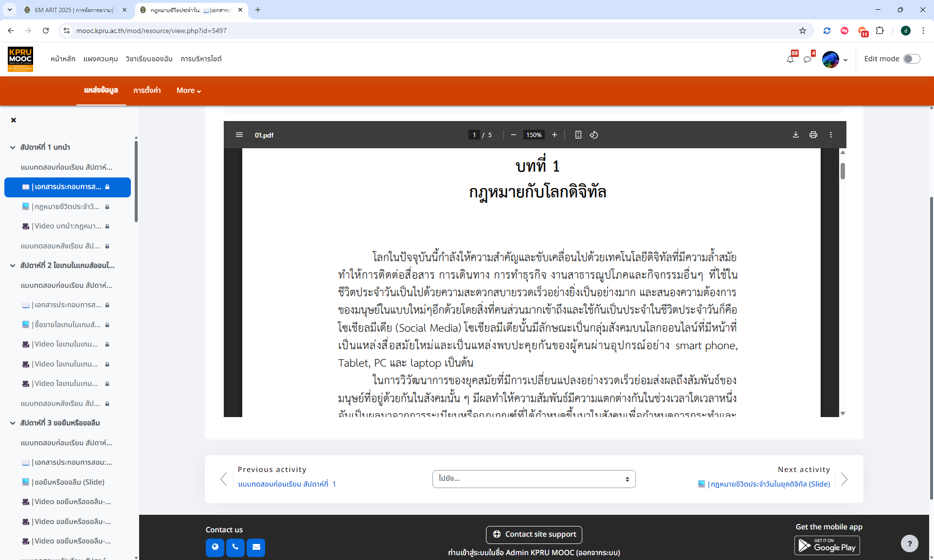Print the PDF document
This screenshot has width=934, height=560.
click(x=813, y=135)
